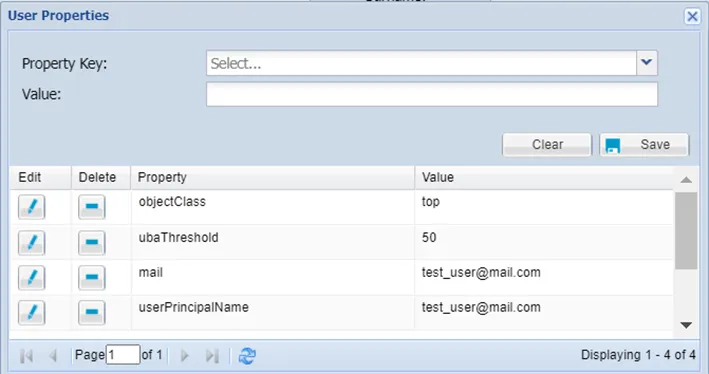Click the 'Displaying 1 - 4 of 4' text
This screenshot has height=374, width=709.
[x=638, y=355]
